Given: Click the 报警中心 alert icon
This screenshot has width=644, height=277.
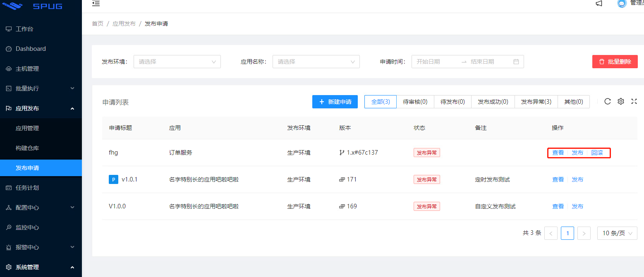Looking at the screenshot, I should coord(9,247).
